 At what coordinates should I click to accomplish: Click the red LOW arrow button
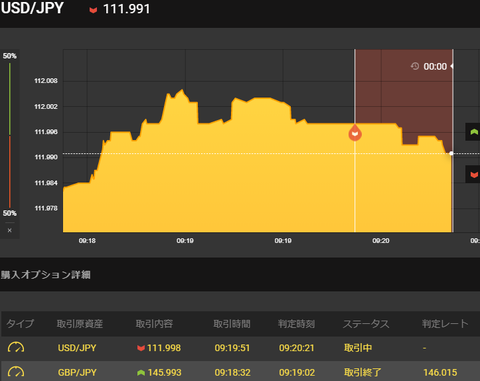click(473, 174)
